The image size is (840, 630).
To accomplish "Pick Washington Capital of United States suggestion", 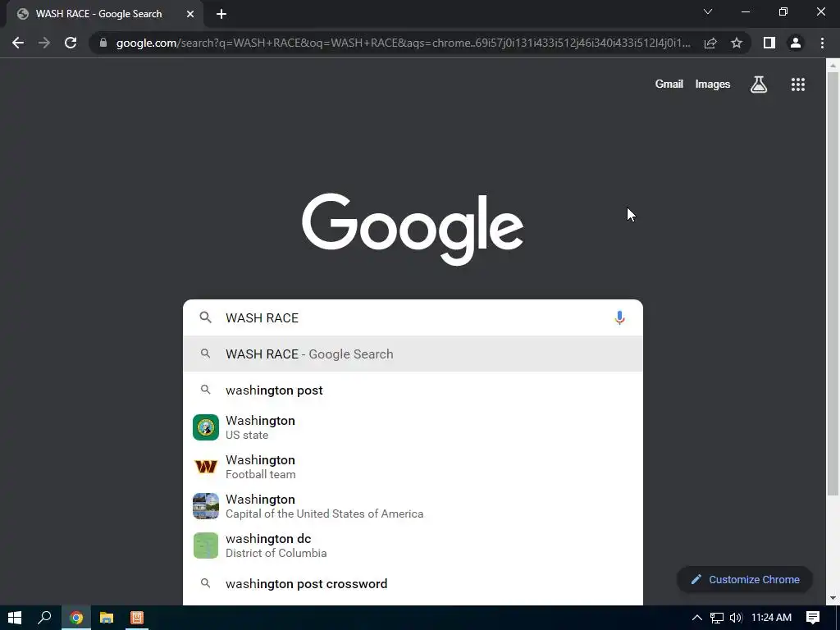I will click(x=413, y=506).
